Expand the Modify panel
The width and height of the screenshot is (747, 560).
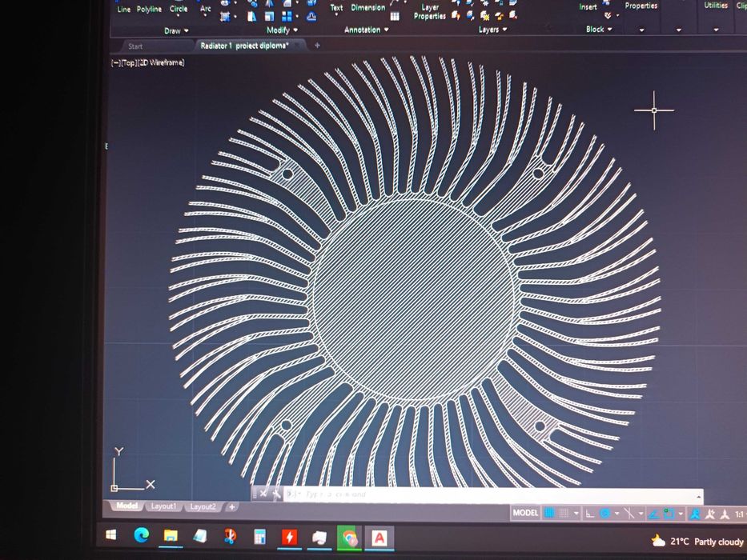point(282,30)
